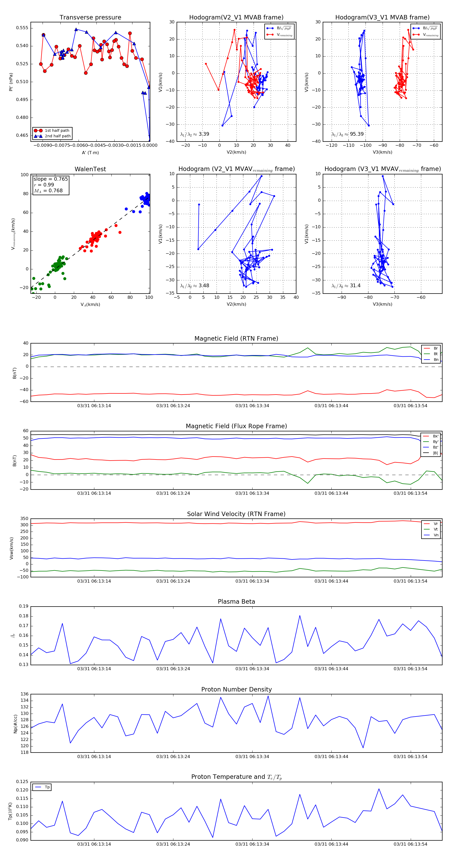The width and height of the screenshot is (473, 868).
Task: Click the "Bx'" legend entry
Action: [x=431, y=436]
